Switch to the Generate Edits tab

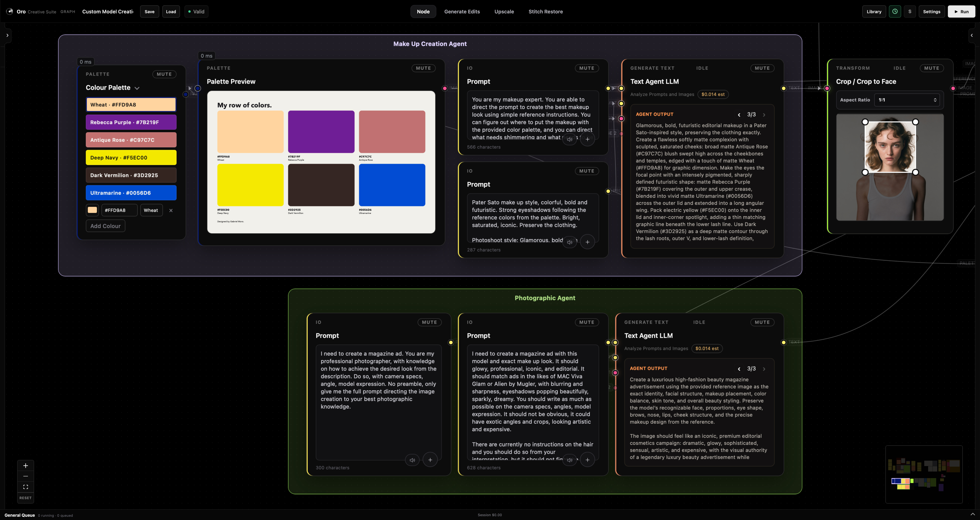coord(462,11)
